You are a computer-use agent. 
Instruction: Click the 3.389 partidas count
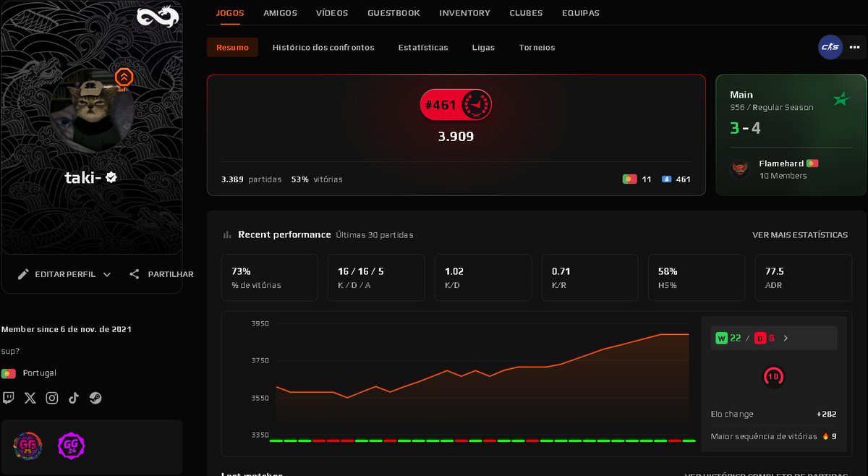click(x=251, y=179)
